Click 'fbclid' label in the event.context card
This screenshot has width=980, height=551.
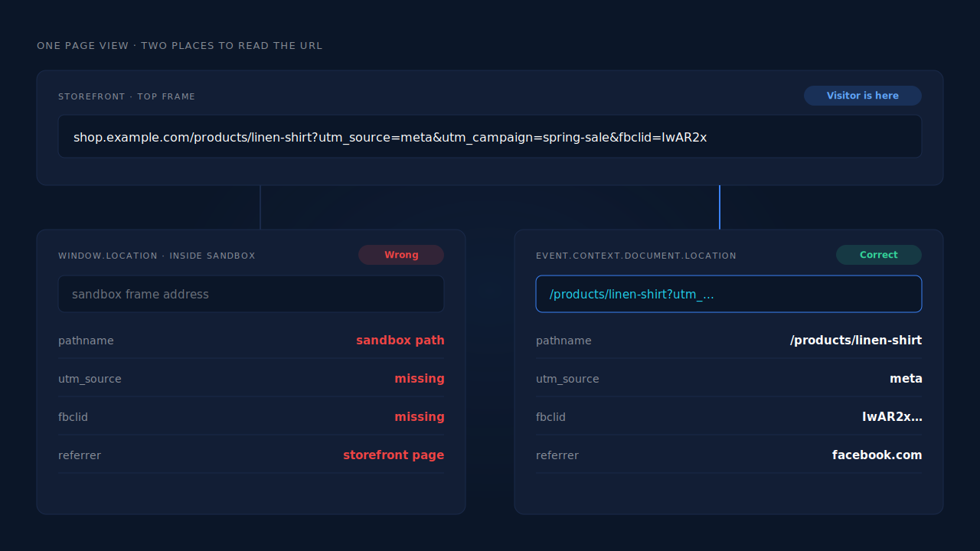550,417
